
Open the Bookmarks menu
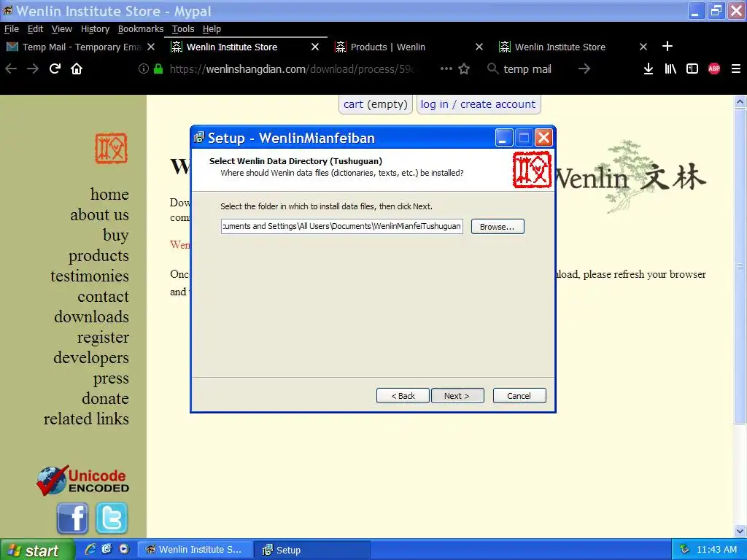141,29
